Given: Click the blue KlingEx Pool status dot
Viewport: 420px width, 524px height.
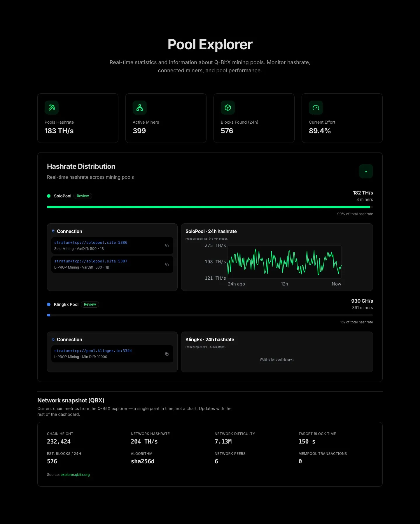Looking at the screenshot, I should 49,304.
